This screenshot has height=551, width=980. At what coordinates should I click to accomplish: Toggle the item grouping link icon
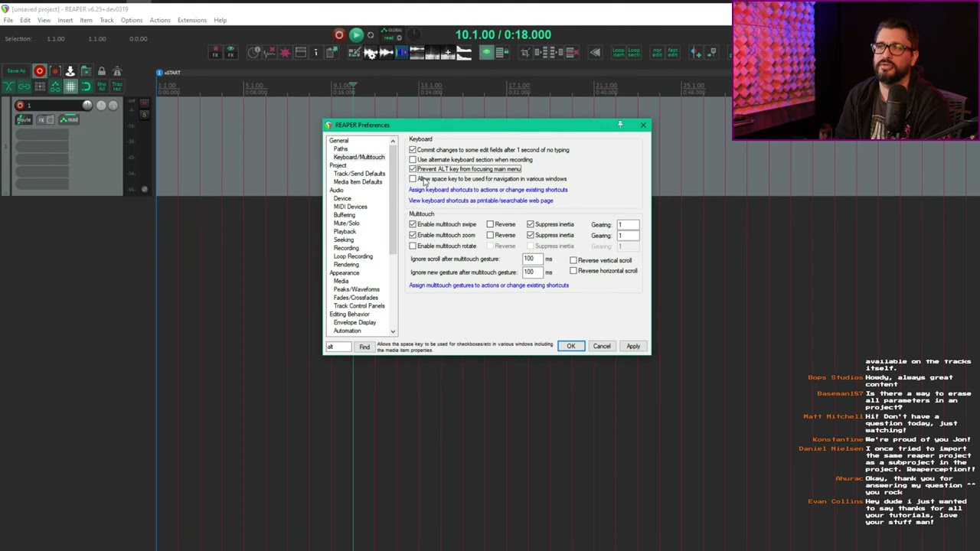pos(24,86)
